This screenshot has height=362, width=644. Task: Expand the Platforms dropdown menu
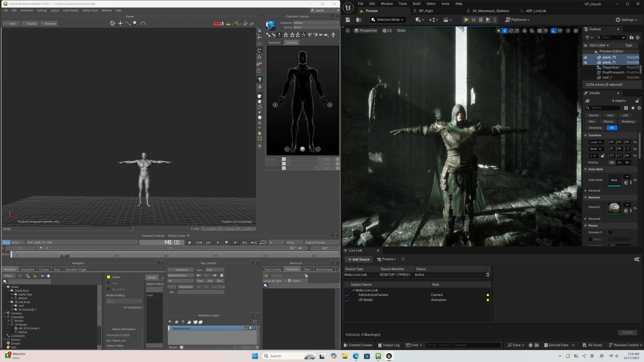coord(518,20)
